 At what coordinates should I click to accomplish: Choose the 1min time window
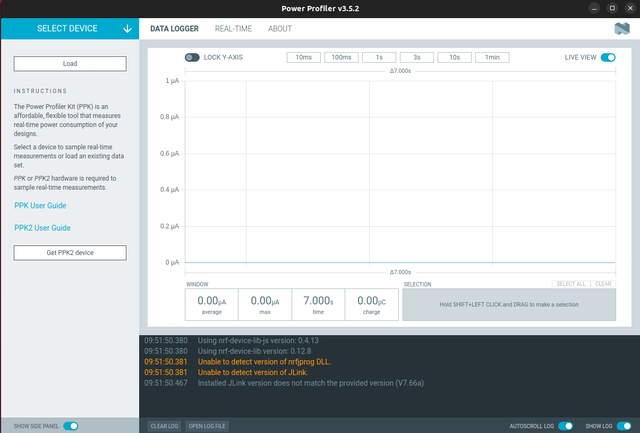[x=491, y=57]
